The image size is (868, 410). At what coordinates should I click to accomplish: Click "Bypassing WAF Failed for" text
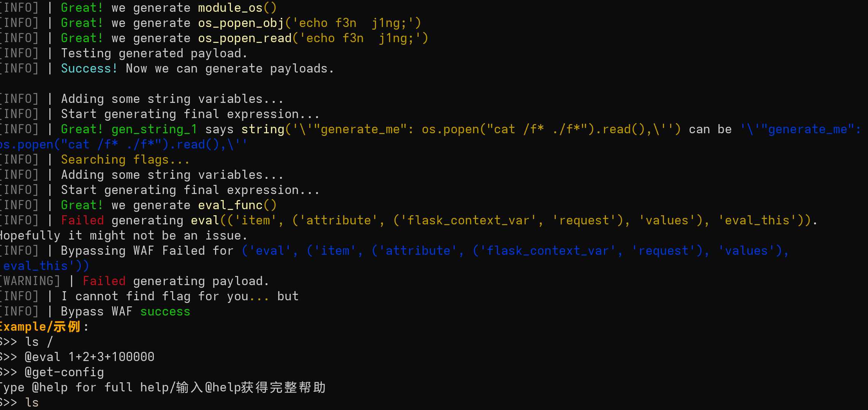[x=147, y=251]
